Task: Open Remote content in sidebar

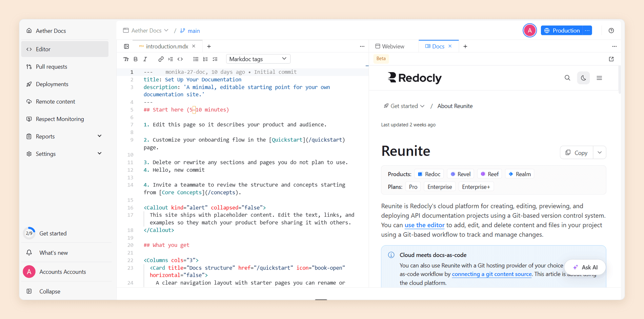Action: [65, 102]
